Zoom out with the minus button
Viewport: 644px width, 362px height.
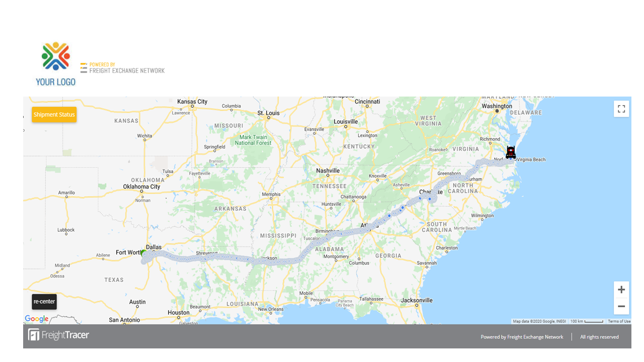[621, 306]
